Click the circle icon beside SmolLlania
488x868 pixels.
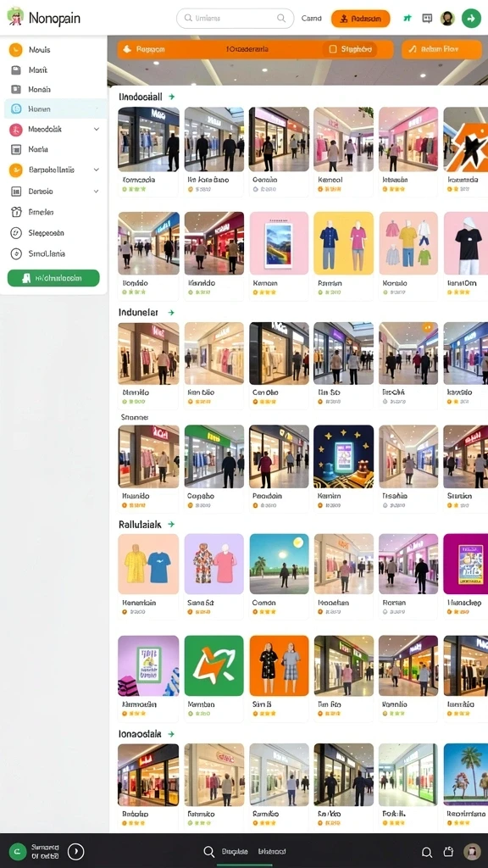tap(16, 253)
